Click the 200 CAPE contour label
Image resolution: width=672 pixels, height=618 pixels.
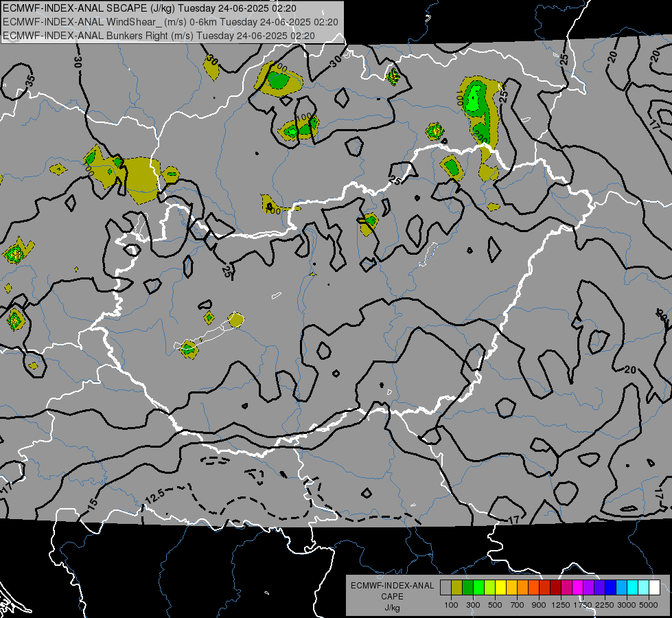(x=481, y=137)
